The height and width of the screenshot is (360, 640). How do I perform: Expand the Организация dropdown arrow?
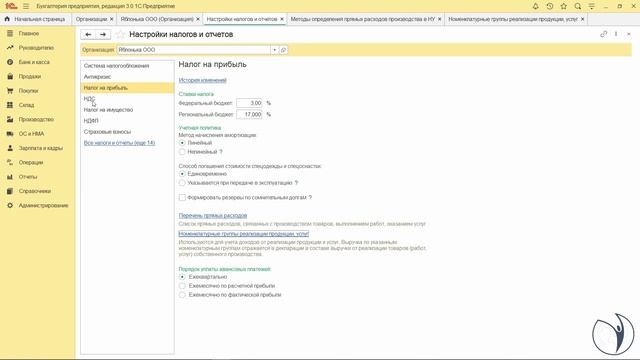click(274, 50)
